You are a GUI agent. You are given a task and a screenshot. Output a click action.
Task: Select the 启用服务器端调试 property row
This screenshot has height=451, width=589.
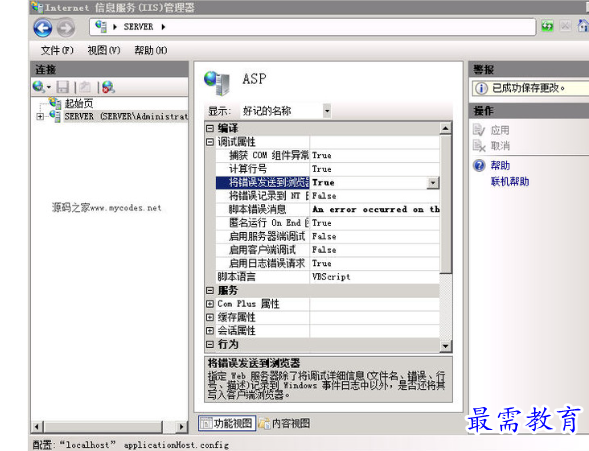(327, 237)
